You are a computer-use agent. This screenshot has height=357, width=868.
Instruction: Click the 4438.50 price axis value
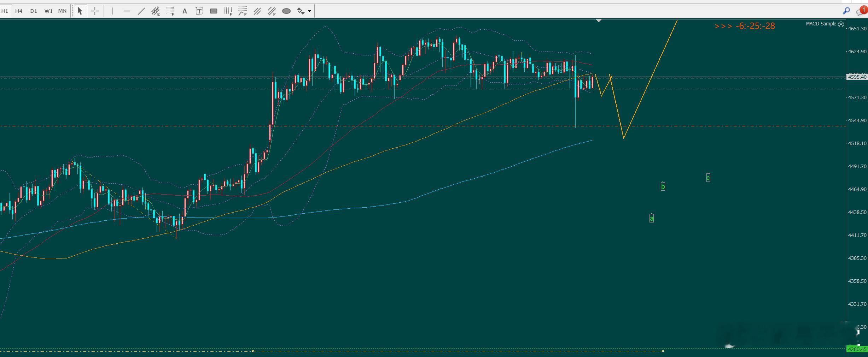coord(857,212)
